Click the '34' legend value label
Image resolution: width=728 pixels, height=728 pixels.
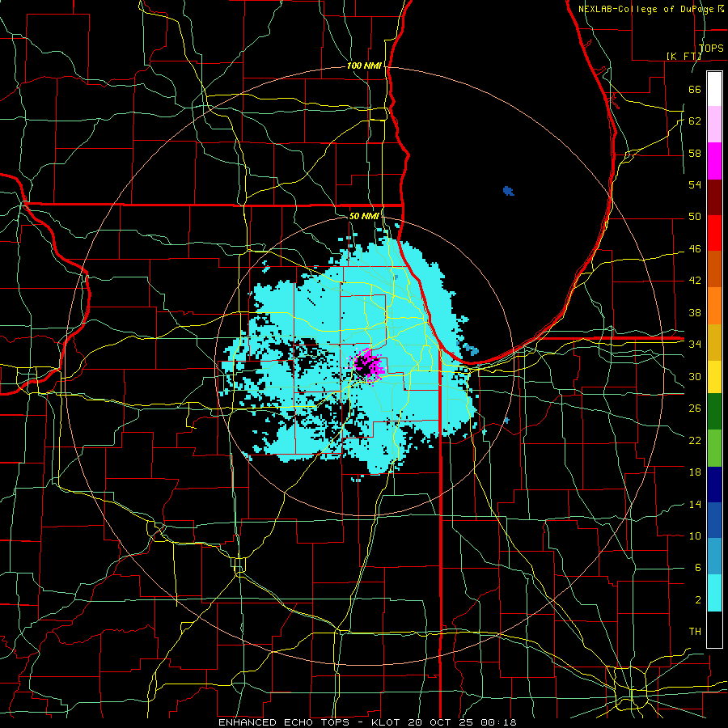tap(695, 345)
